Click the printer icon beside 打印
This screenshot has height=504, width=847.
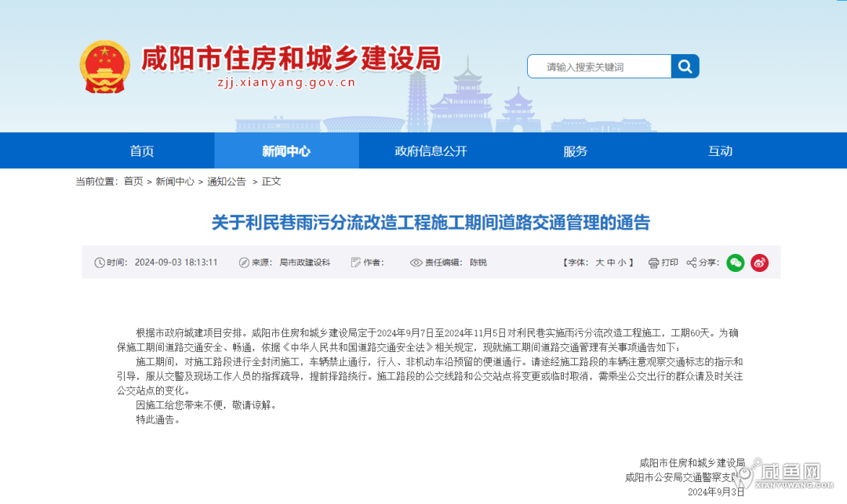click(x=653, y=263)
